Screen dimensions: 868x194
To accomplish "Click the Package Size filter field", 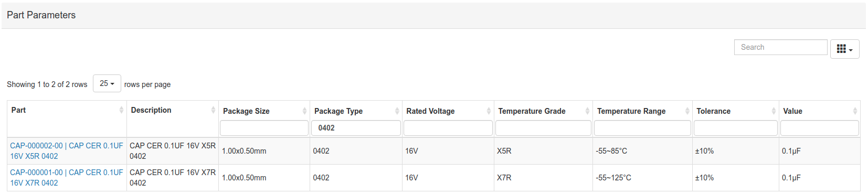I will pyautogui.click(x=264, y=128).
